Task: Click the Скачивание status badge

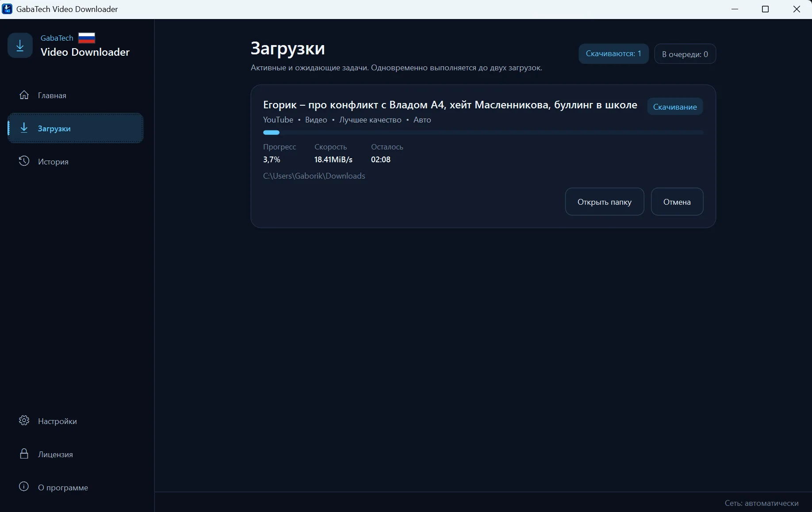Action: coord(675,107)
